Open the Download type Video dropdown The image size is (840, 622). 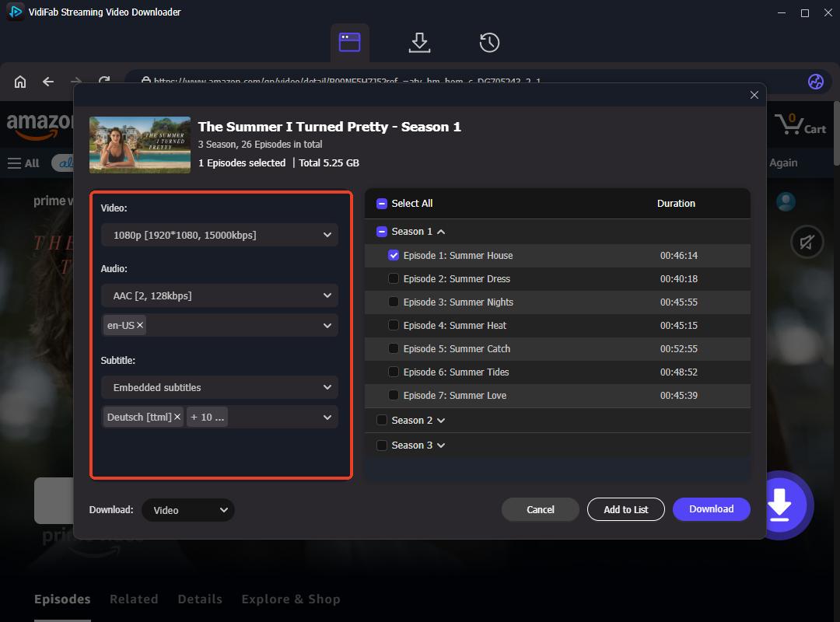point(188,510)
